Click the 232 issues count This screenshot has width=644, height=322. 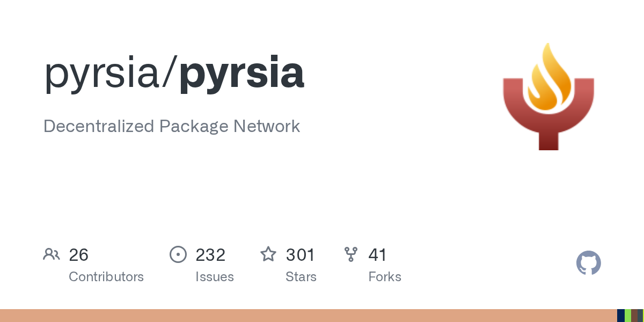click(x=210, y=255)
